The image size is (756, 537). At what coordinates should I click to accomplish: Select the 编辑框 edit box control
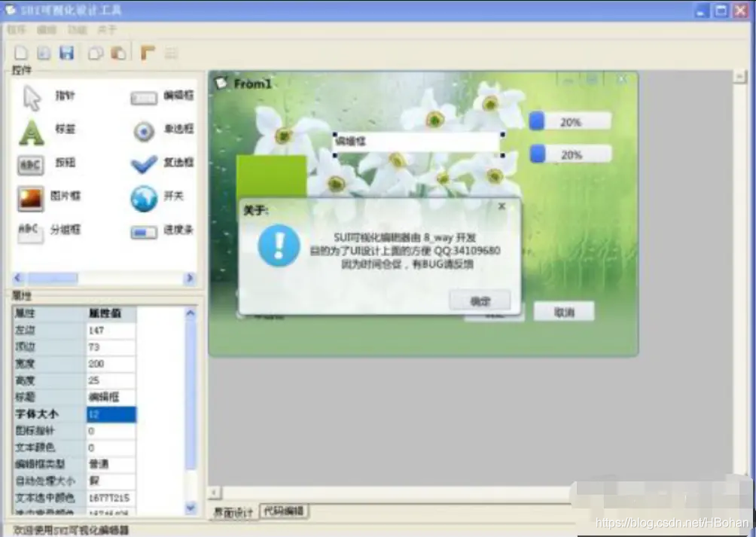pos(162,96)
